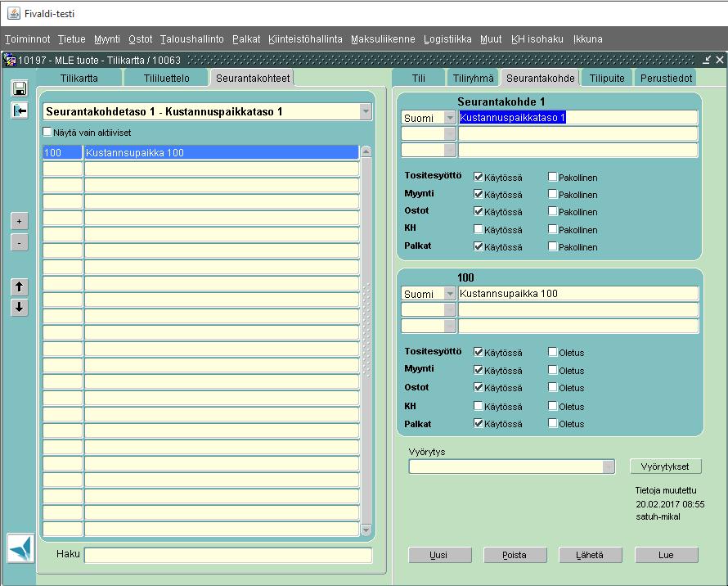Move the selected item up with the up arrow
This screenshot has width=728, height=586.
19,286
